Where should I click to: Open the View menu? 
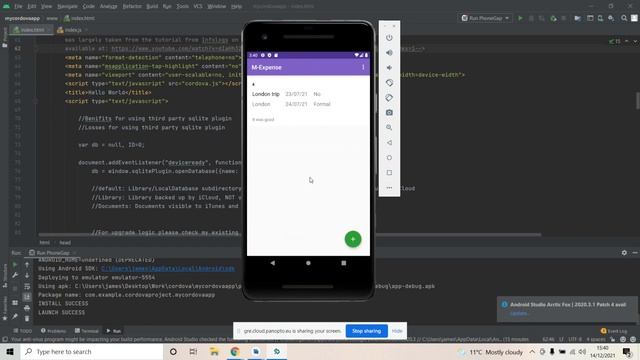47,6
